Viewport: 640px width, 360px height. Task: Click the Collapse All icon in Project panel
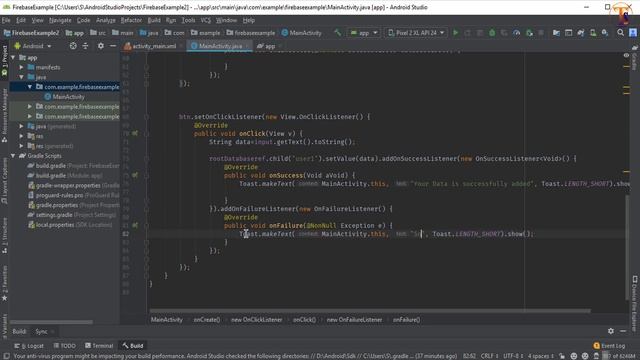pyautogui.click(x=85, y=46)
